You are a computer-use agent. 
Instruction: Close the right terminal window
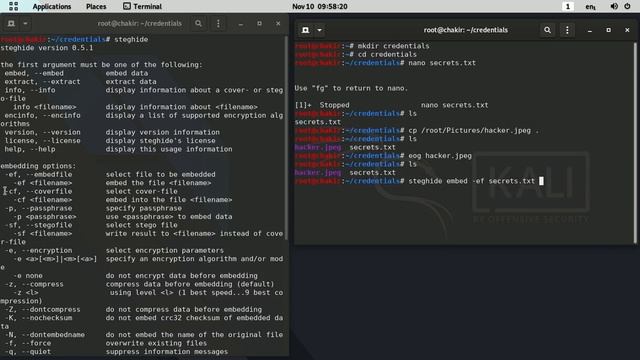[x=627, y=30]
